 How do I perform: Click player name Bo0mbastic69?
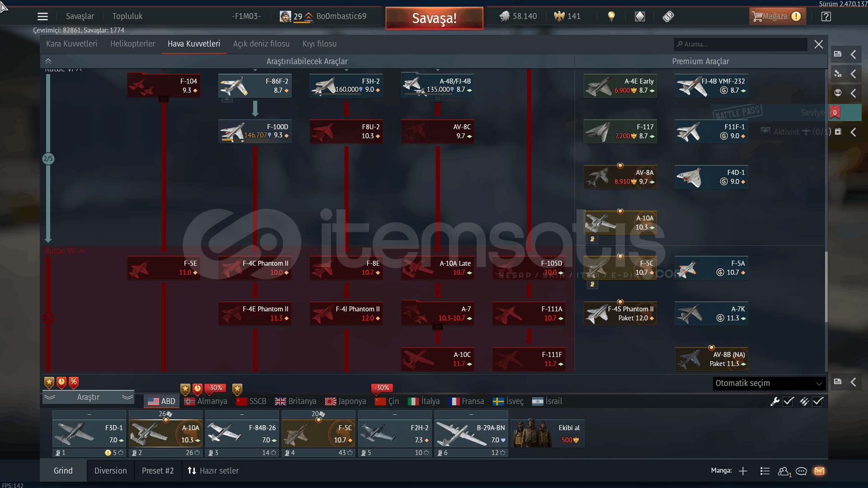tap(341, 16)
